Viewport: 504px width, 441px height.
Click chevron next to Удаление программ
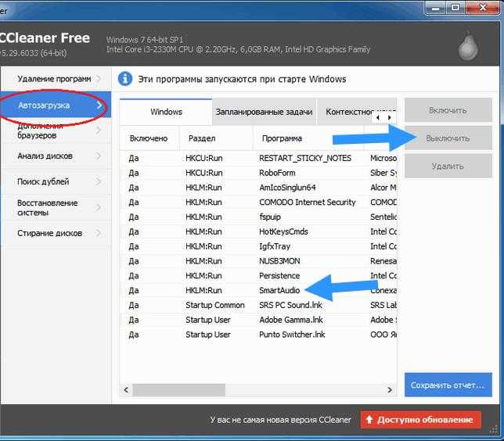[99, 79]
